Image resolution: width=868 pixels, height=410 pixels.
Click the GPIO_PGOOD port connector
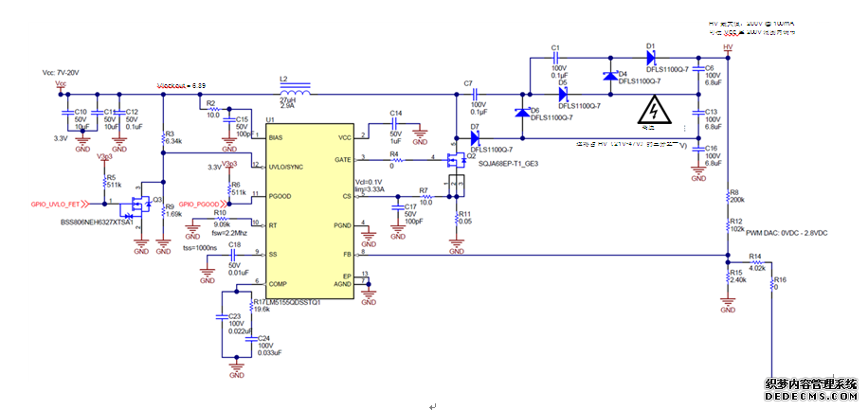224,205
